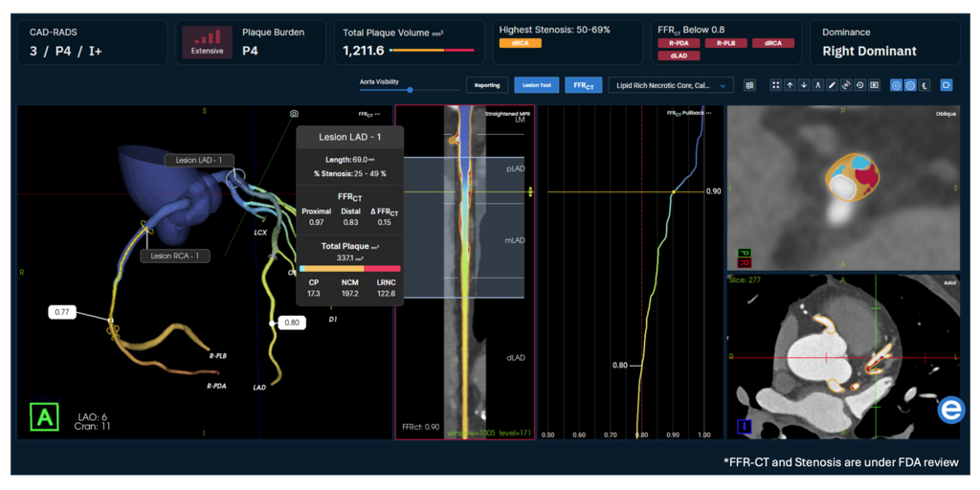Toggle the second blue circle overlay button
Image resolution: width=980 pixels, height=490 pixels.
911,85
